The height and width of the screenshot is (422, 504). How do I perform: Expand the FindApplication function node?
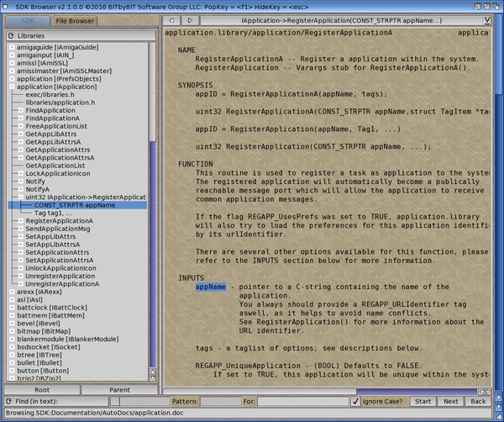click(19, 110)
